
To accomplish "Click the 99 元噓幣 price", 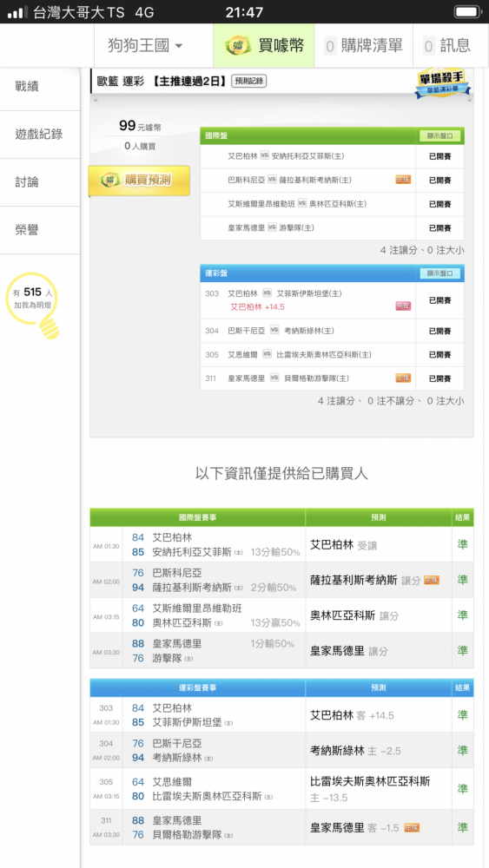I will [x=140, y=126].
